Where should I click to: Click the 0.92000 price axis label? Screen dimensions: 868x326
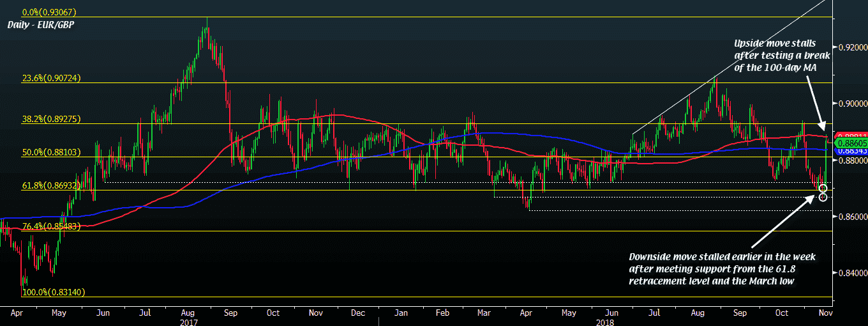pos(849,47)
